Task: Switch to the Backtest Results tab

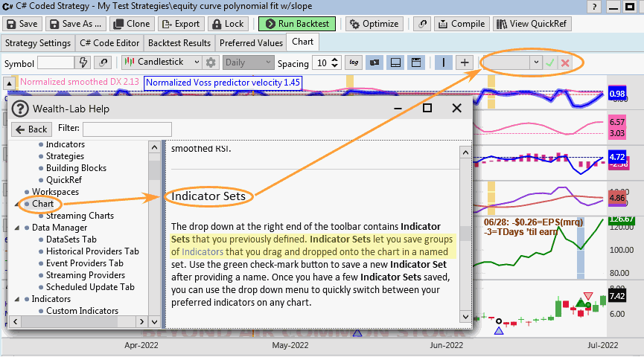Action: tap(178, 42)
